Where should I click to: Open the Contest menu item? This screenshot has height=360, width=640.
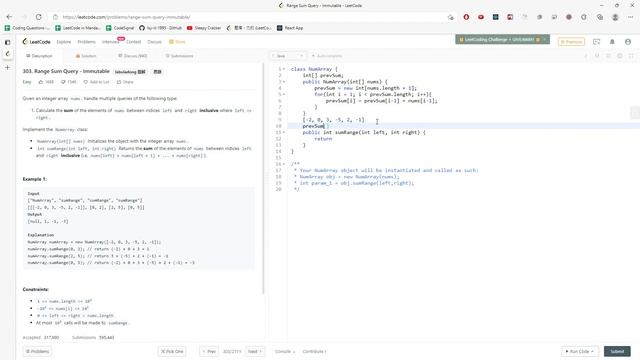click(133, 42)
